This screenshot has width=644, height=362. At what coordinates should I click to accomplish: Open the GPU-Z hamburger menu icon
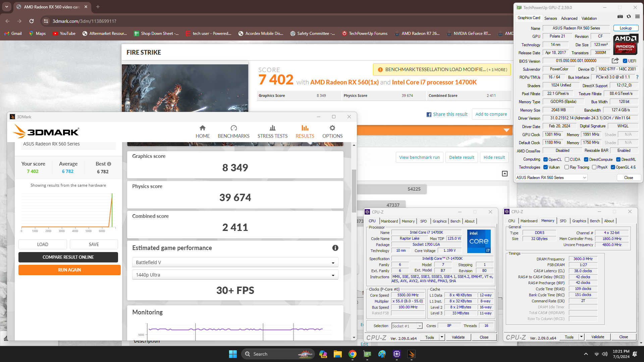(637, 16)
